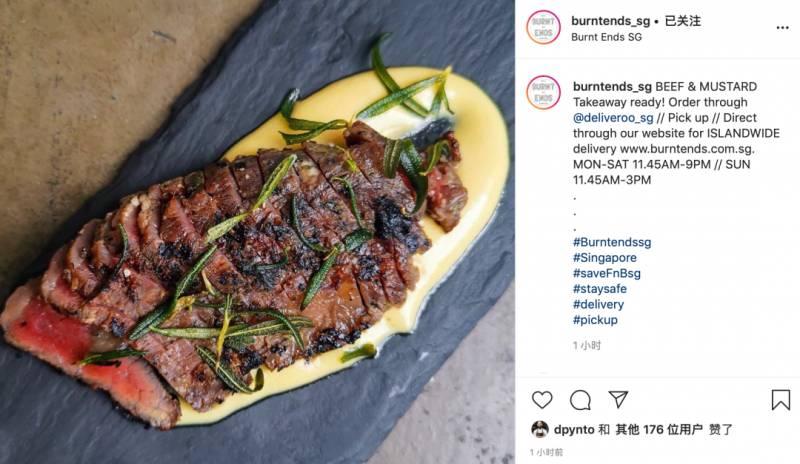Like the post with the heart icon
This screenshot has width=800, height=464.
542,400
